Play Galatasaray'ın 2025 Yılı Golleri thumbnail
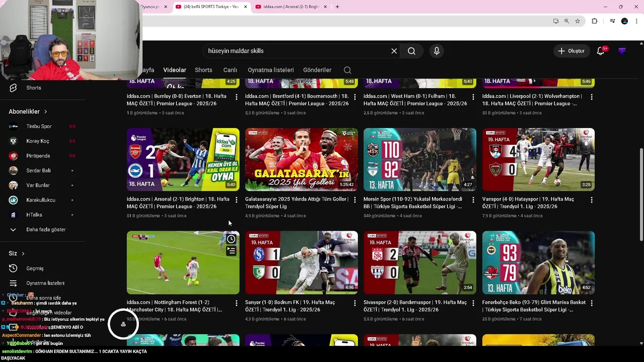Screen dimensions: 644x362 point(301,159)
